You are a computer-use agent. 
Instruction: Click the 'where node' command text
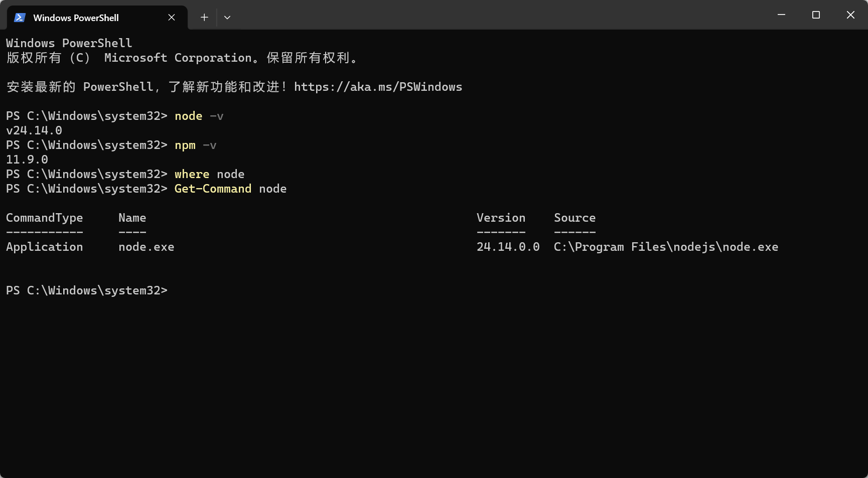point(210,174)
